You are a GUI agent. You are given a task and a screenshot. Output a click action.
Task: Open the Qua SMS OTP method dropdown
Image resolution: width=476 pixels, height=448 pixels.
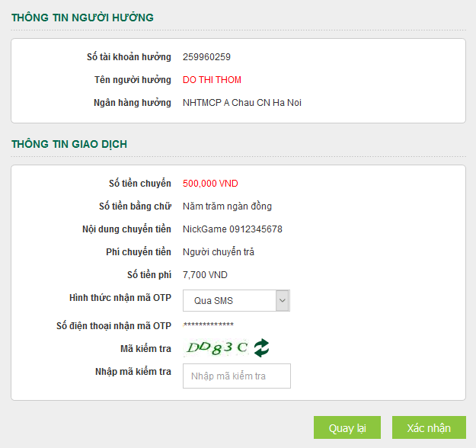point(236,301)
